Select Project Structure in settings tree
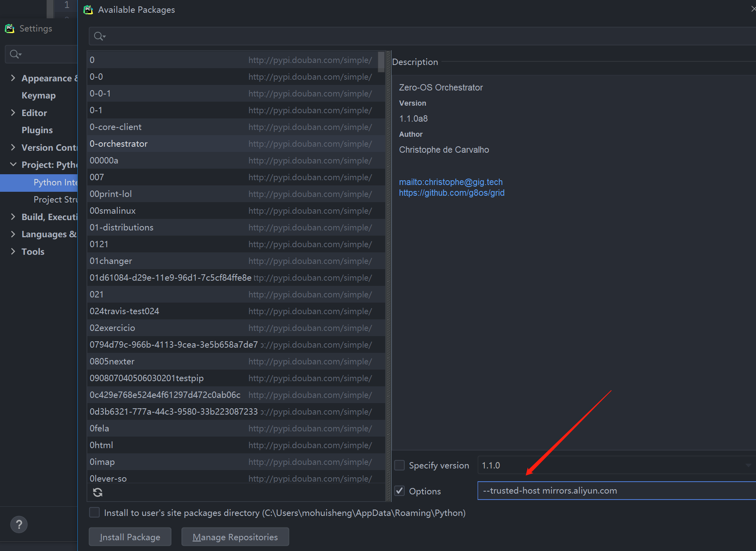 55,199
